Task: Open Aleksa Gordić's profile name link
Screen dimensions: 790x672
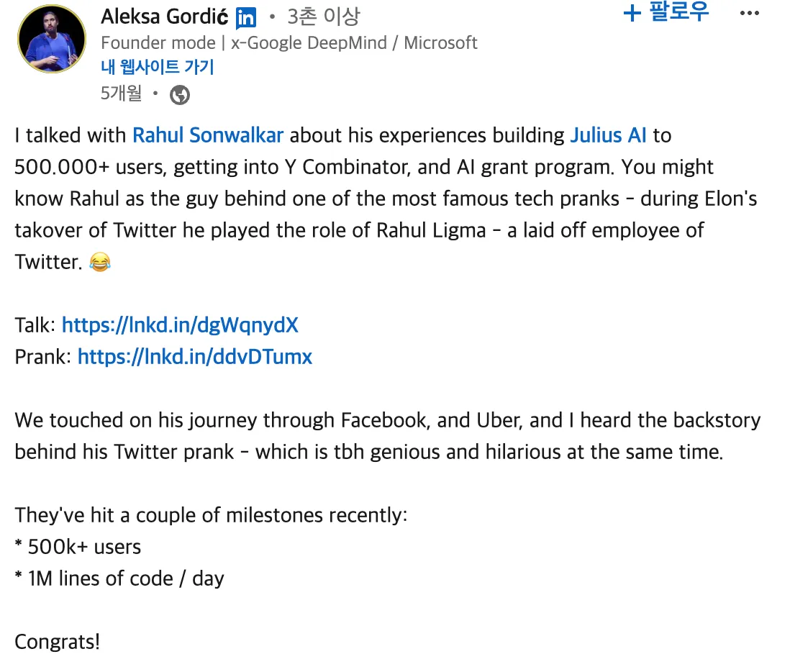Action: click(x=165, y=16)
